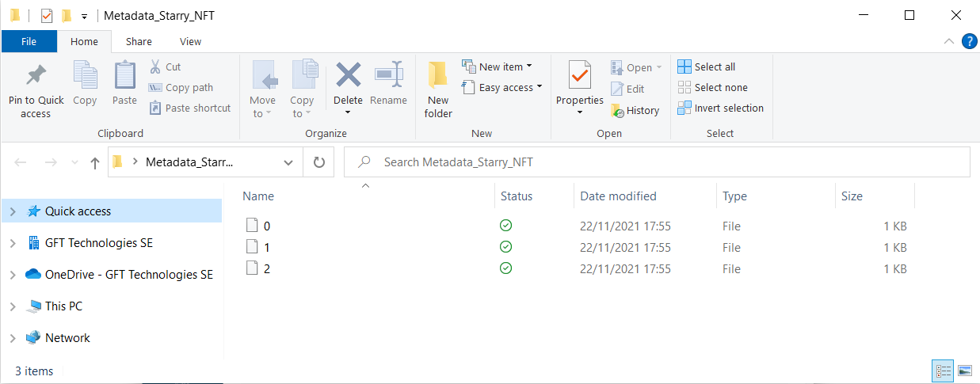This screenshot has height=384, width=980.
Task: Click the Search Metadata_Starry_NFT box
Action: click(657, 162)
